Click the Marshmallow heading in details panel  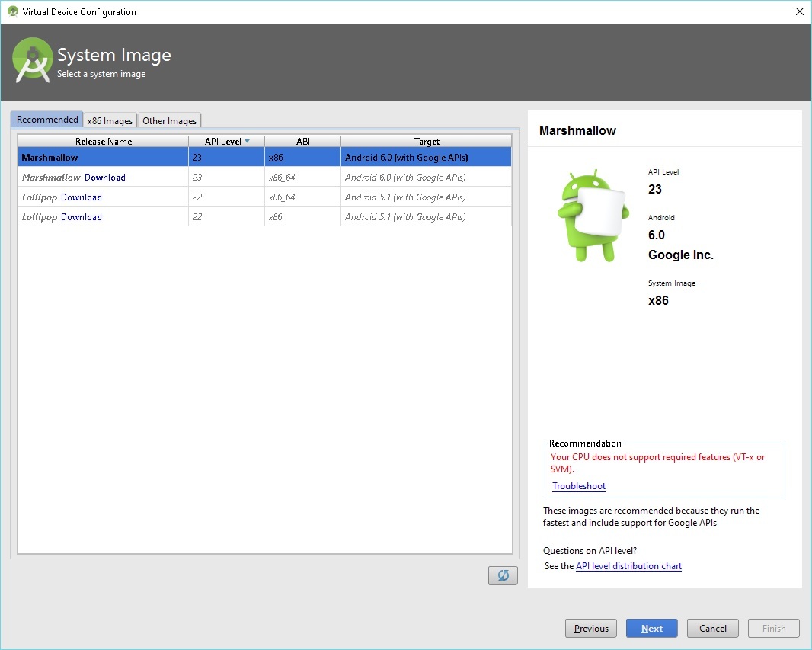click(577, 130)
